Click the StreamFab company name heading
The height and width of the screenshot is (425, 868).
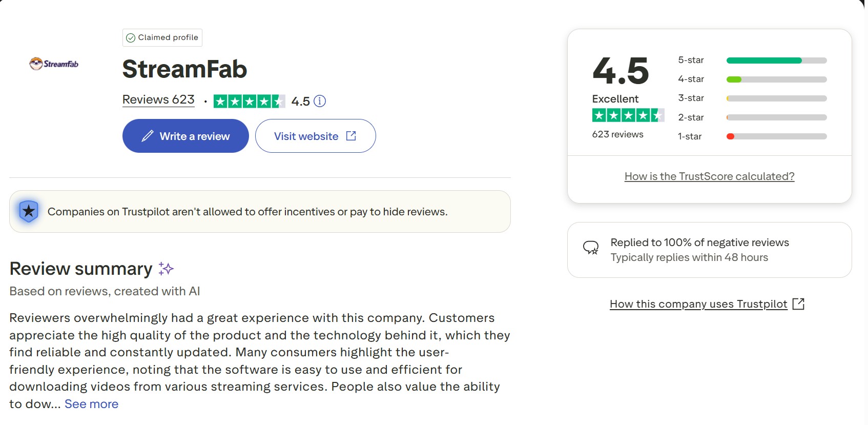[184, 69]
